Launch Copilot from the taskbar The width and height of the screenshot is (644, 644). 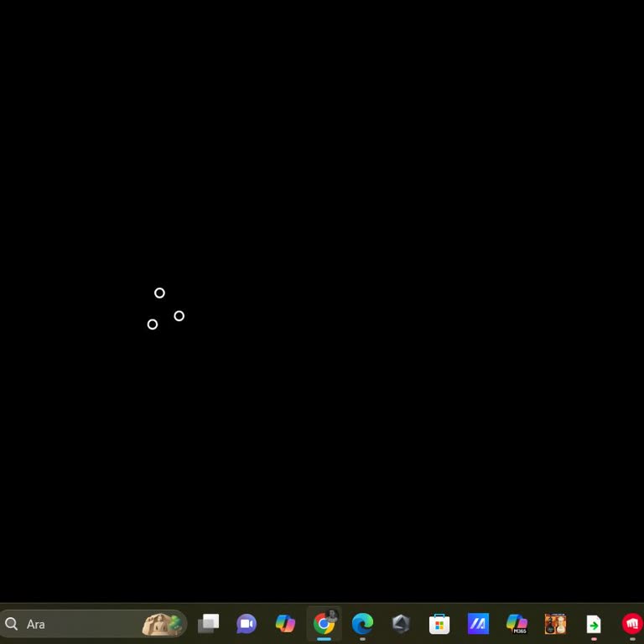click(x=285, y=624)
